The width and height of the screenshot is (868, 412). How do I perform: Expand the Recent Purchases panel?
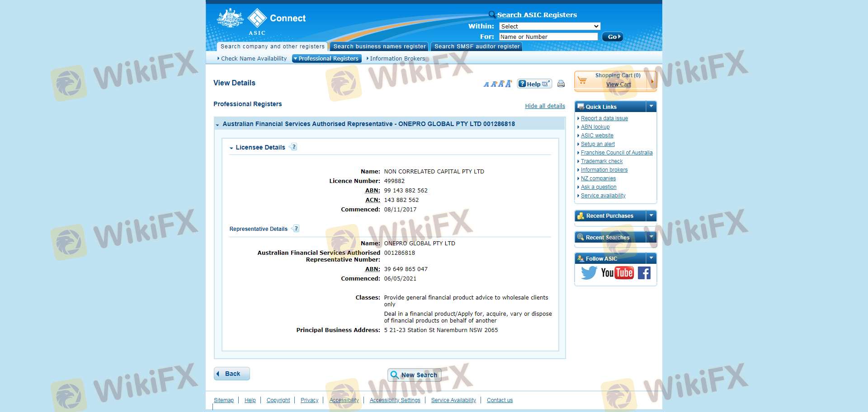(x=651, y=216)
